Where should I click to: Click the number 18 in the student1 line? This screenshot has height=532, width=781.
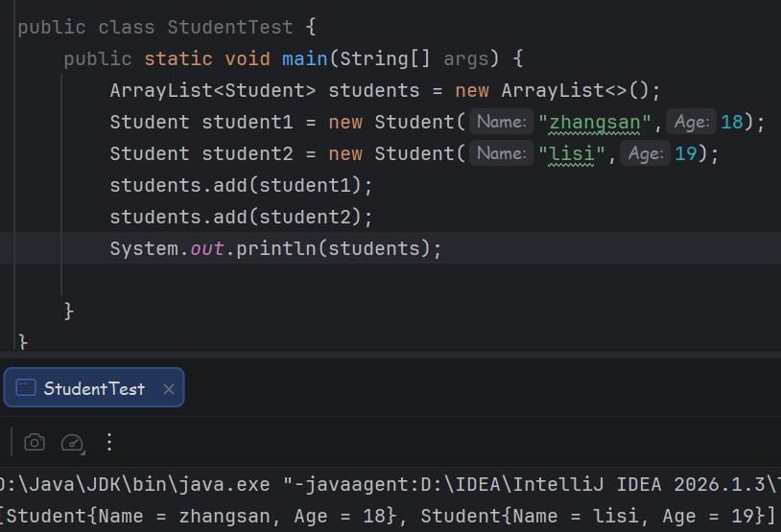732,123
